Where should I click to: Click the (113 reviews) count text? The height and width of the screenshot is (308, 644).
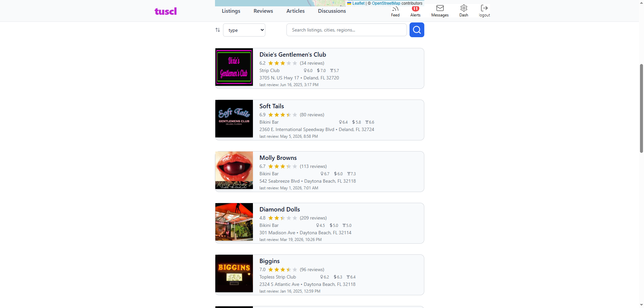pos(313,166)
